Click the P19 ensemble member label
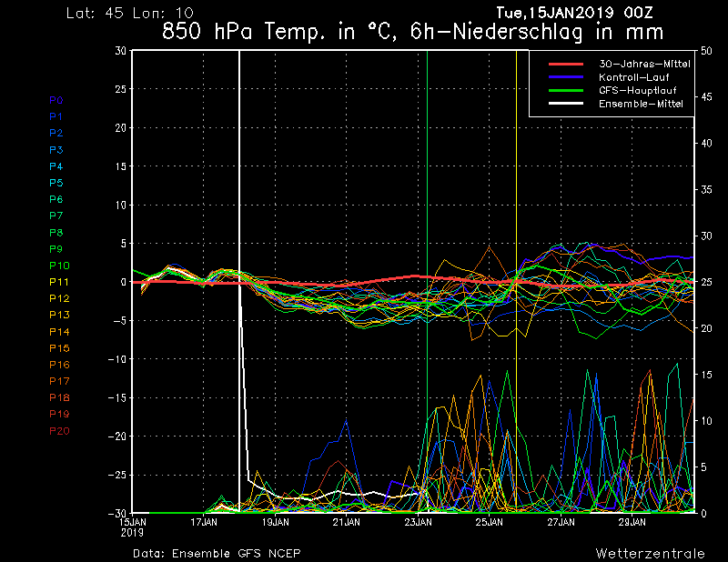 pyautogui.click(x=59, y=414)
